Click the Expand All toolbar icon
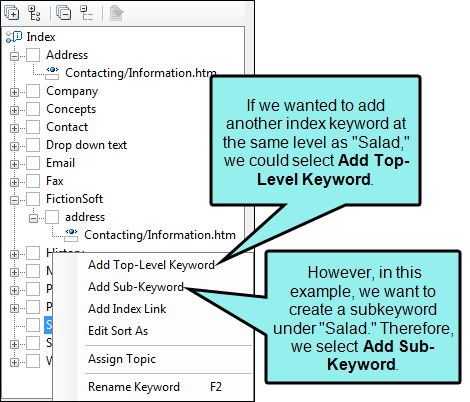Image resolution: width=470 pixels, height=402 pixels. (x=11, y=13)
